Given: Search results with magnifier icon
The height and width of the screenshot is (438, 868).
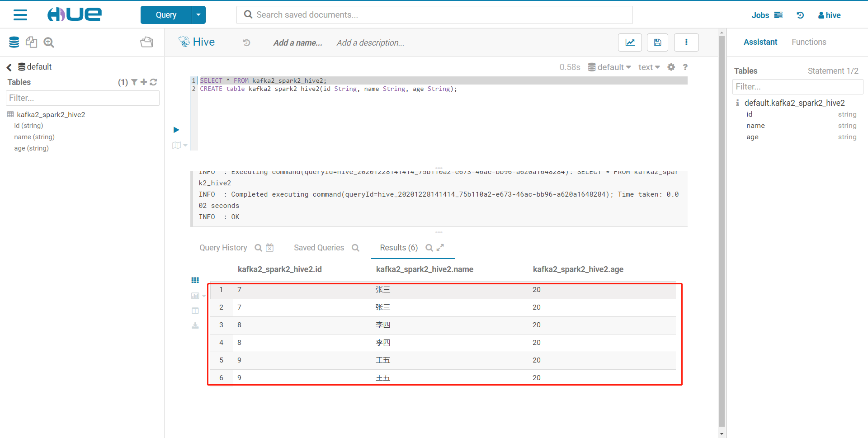Looking at the screenshot, I should (x=429, y=248).
